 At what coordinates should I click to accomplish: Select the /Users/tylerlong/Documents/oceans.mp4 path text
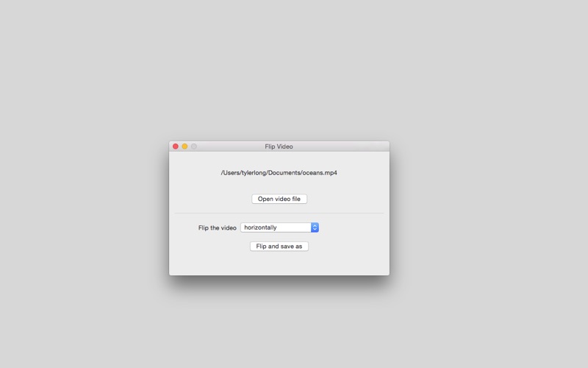coord(279,173)
